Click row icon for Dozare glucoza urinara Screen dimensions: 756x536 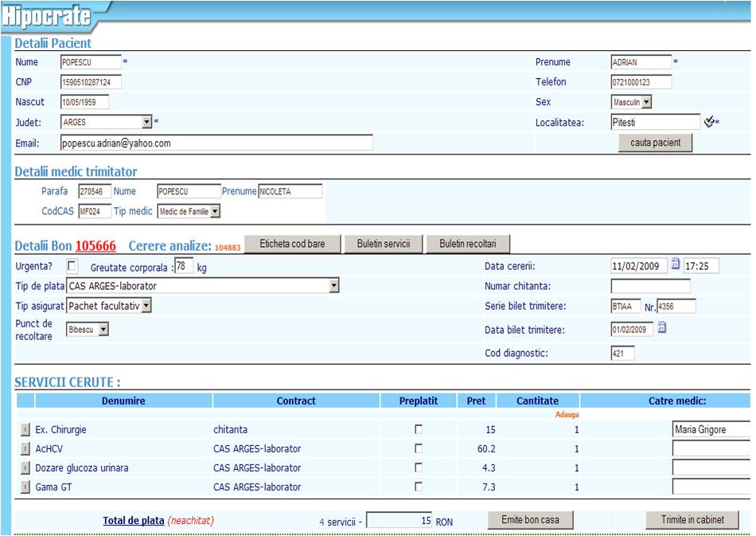(x=25, y=468)
